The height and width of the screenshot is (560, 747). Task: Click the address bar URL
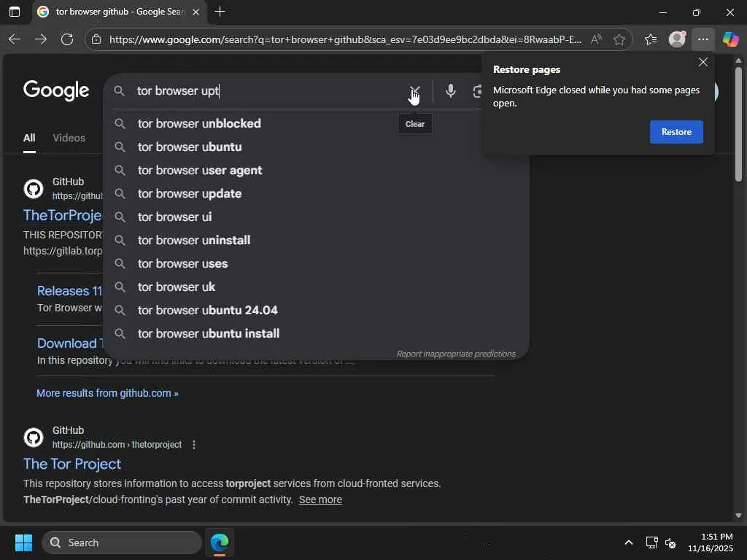point(345,39)
